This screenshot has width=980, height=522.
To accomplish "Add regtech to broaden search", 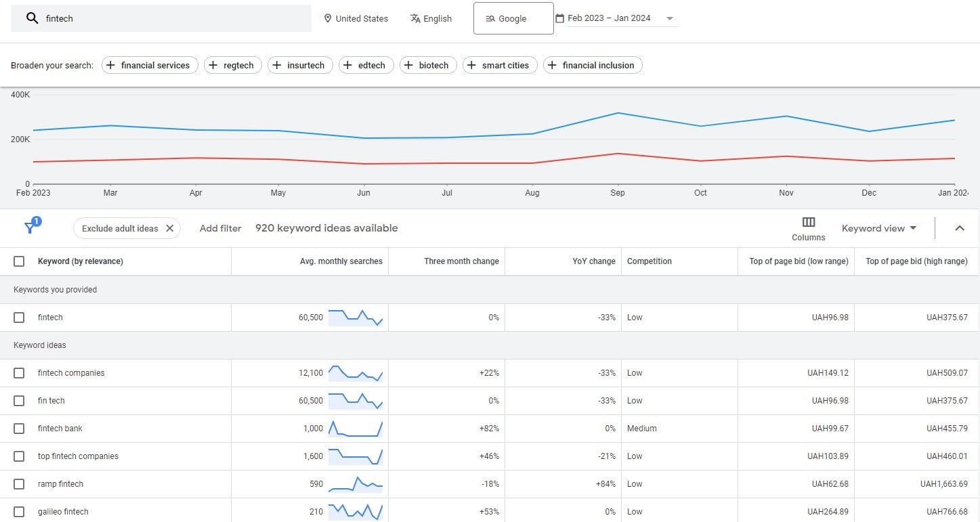I will click(233, 65).
